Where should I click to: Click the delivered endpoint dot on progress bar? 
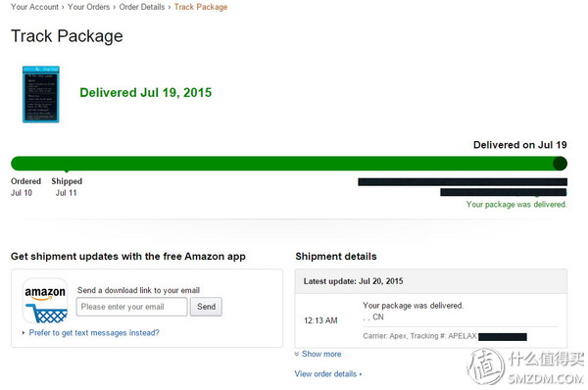coord(560,164)
